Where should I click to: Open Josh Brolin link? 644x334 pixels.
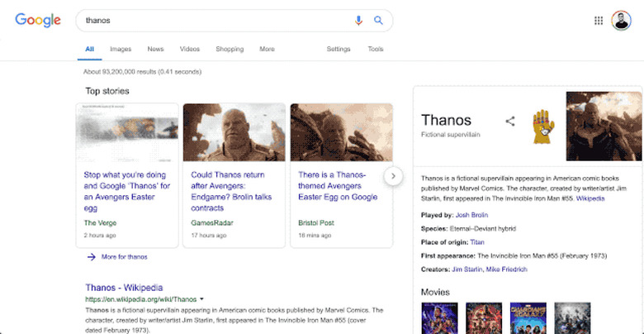(x=472, y=215)
